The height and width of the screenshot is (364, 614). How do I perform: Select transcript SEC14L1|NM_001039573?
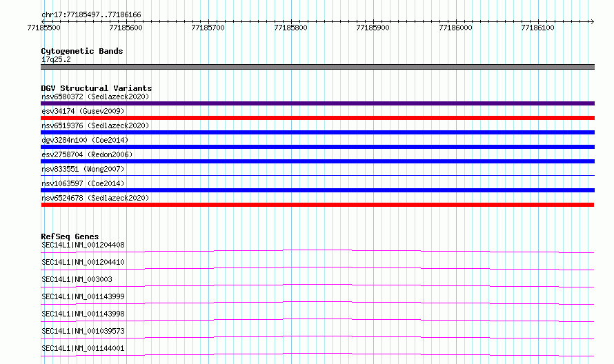(83, 331)
